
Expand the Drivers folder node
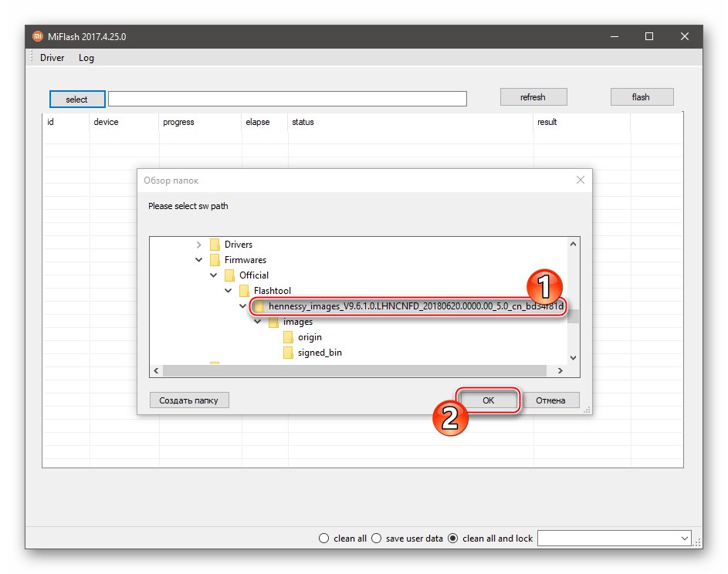coord(198,245)
